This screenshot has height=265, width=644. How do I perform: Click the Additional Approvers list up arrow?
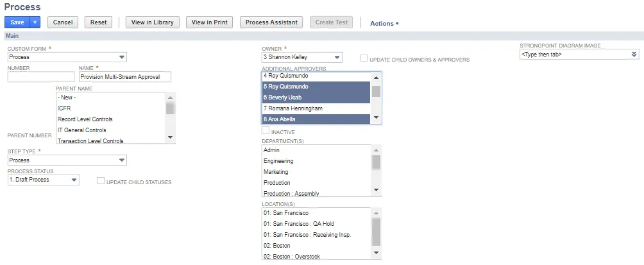pyautogui.click(x=376, y=77)
